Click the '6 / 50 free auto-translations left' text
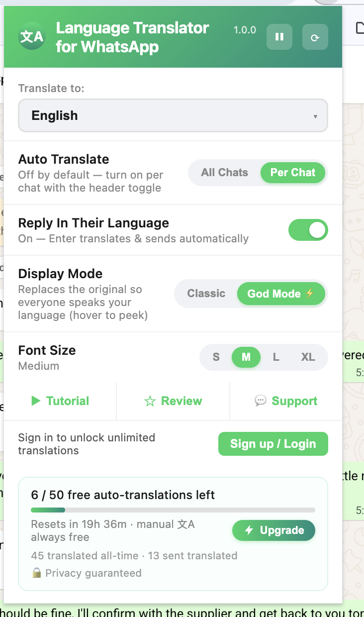 point(123,495)
